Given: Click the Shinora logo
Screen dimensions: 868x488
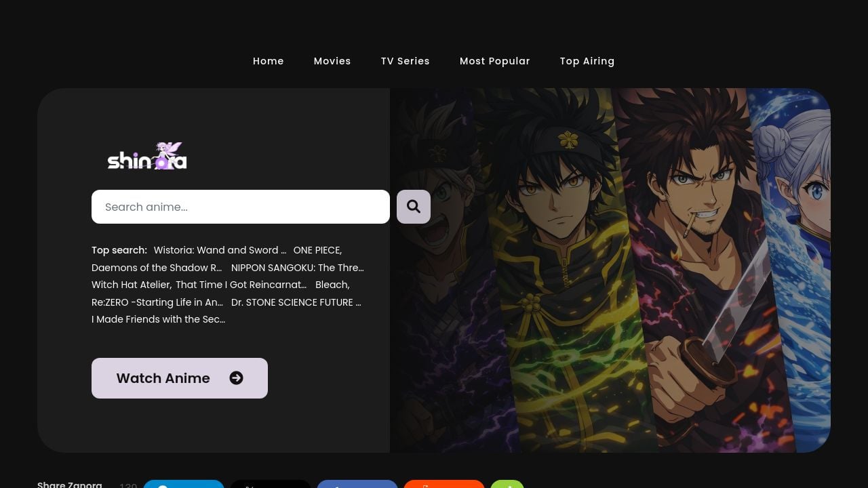Looking at the screenshot, I should pos(147,156).
